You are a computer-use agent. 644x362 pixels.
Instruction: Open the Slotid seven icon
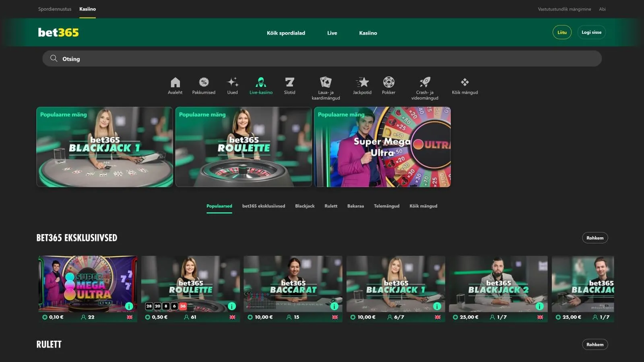[289, 82]
